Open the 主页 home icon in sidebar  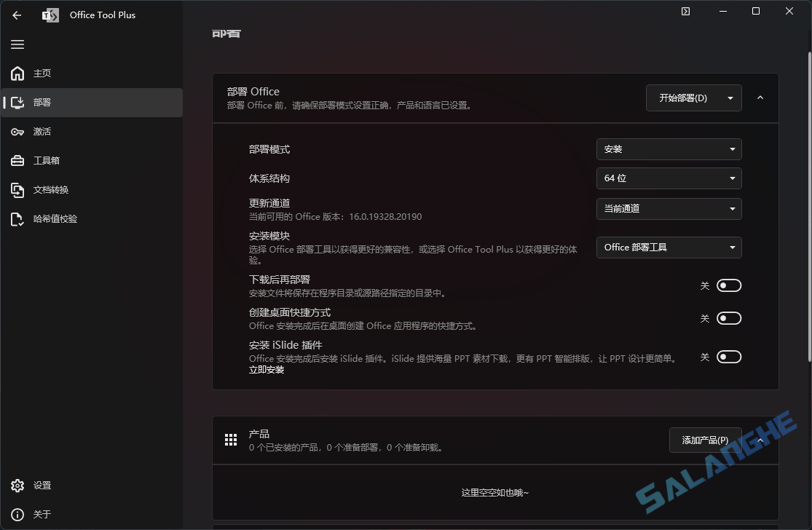point(16,73)
